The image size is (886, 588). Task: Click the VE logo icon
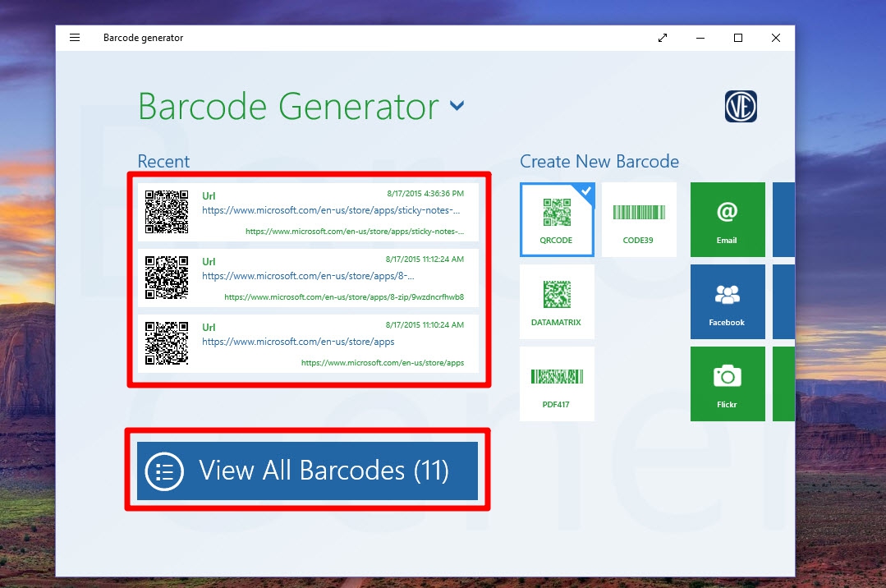point(741,106)
